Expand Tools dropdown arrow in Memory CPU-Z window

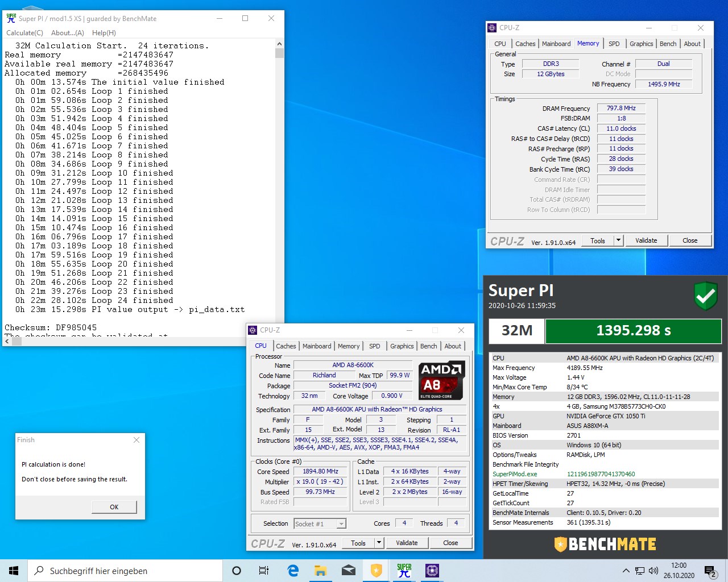point(619,241)
